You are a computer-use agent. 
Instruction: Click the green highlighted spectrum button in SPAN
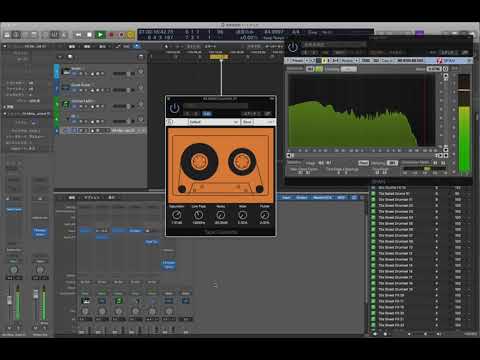click(319, 69)
